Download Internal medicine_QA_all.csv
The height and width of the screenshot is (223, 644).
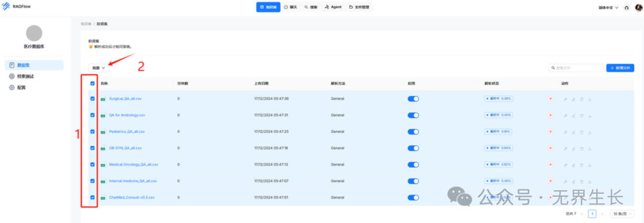[590, 181]
